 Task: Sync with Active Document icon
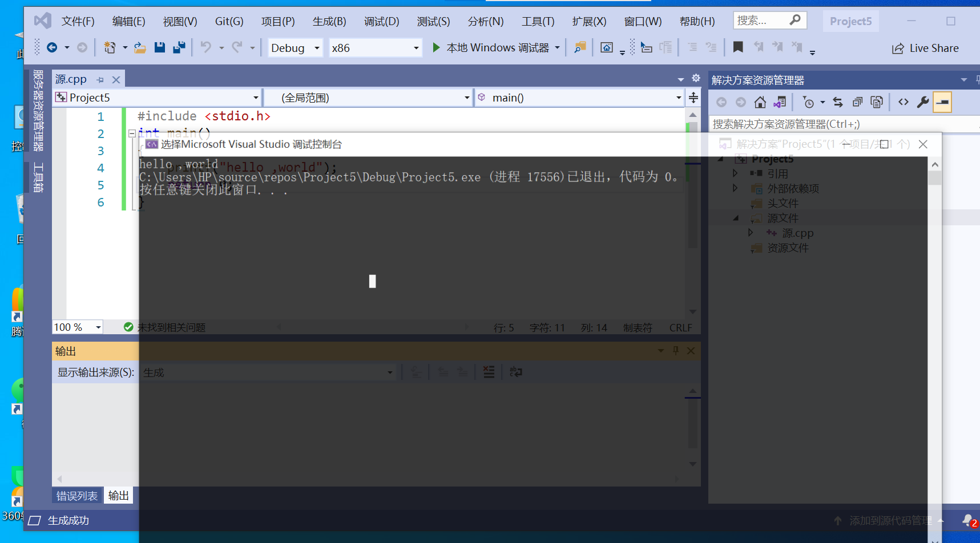(838, 102)
